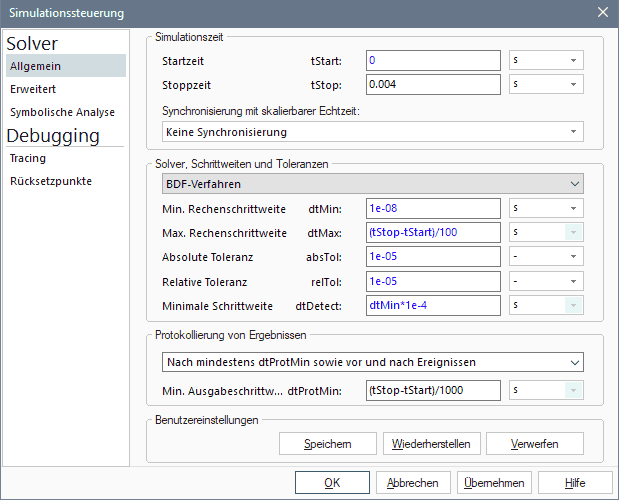Expand the Keine Synchronisierung dropdown
619x500 pixels.
[372, 132]
